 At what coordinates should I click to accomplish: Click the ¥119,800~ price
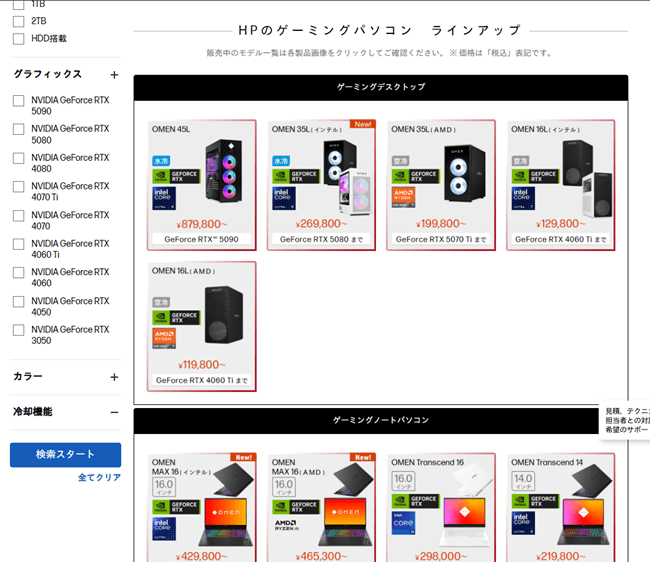201,365
